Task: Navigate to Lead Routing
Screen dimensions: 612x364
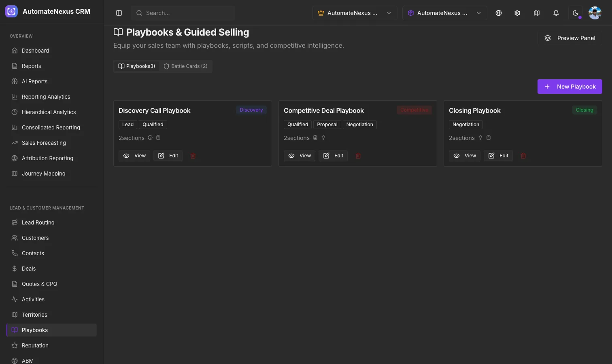Action: click(x=52, y=222)
